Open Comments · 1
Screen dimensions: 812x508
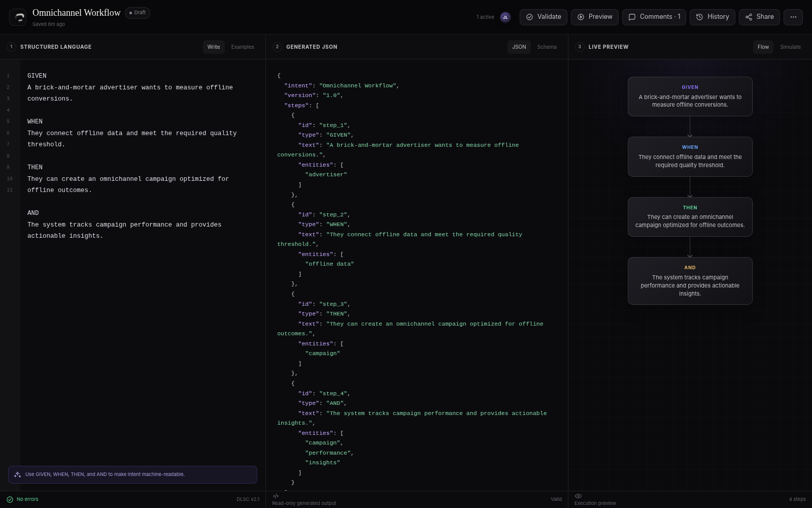click(x=654, y=17)
